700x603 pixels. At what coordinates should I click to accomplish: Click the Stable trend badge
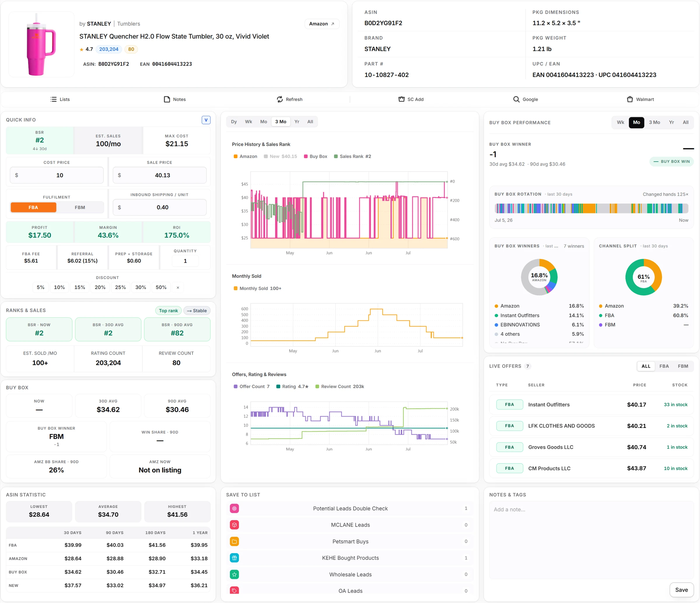coord(197,311)
